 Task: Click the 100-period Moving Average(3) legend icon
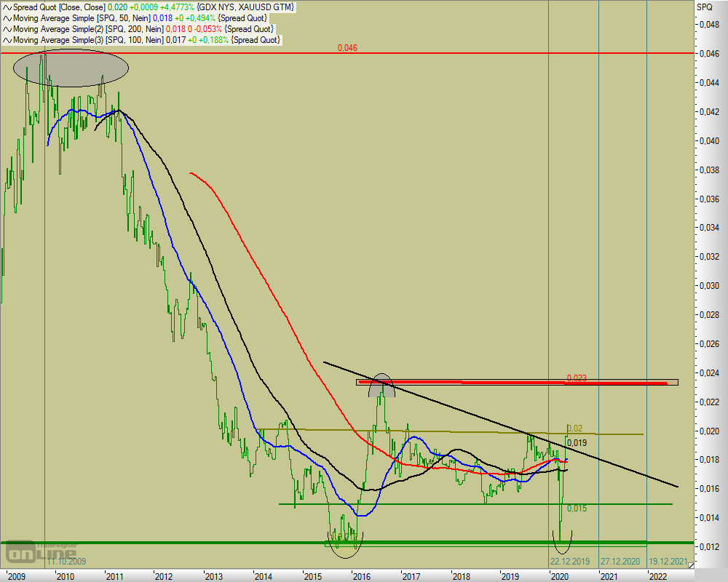pos(7,39)
